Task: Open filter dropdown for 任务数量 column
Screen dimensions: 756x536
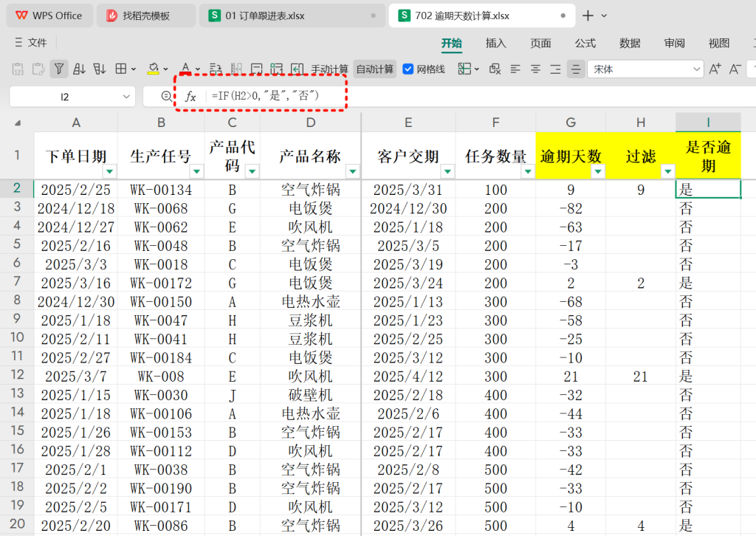Action: point(529,171)
